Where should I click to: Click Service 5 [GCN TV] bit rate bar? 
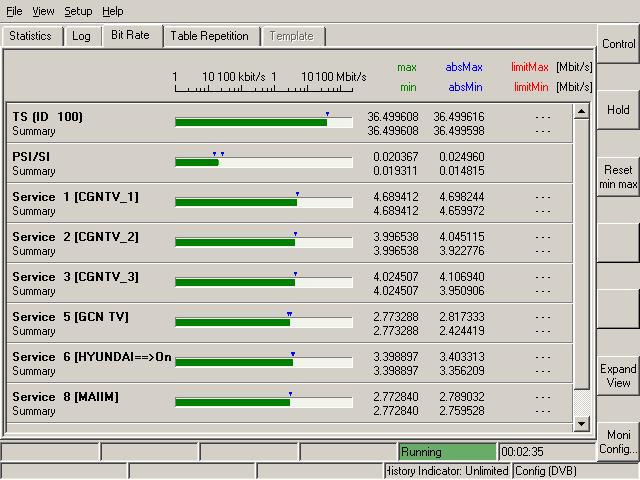263,322
